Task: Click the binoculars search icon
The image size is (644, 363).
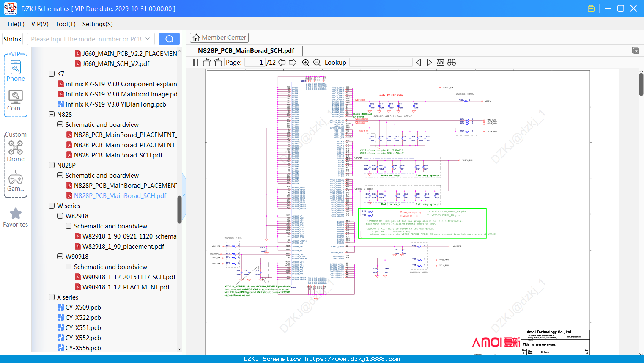Action: pyautogui.click(x=452, y=62)
